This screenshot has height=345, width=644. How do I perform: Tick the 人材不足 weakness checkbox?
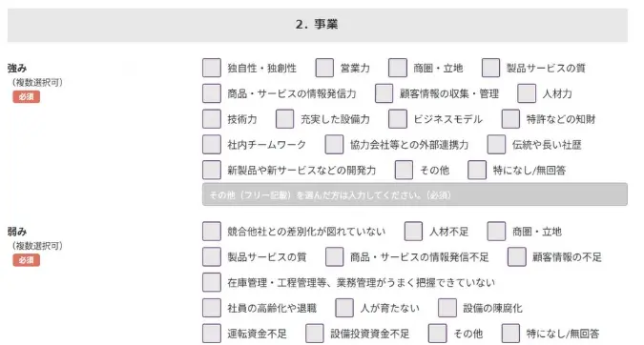click(413, 232)
